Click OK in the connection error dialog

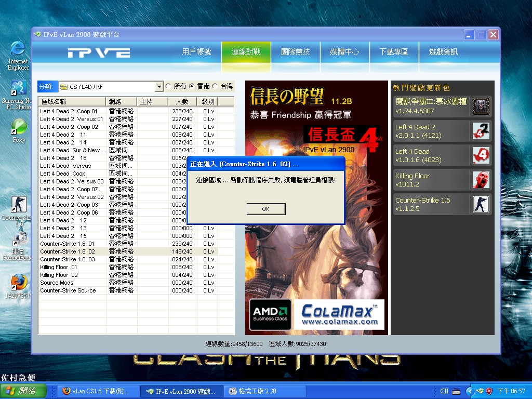265,209
